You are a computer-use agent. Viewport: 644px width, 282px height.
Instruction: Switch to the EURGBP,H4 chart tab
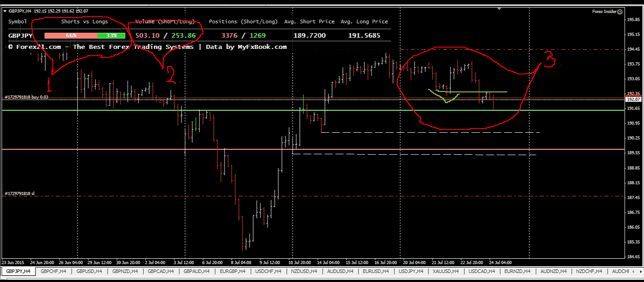pyautogui.click(x=233, y=271)
